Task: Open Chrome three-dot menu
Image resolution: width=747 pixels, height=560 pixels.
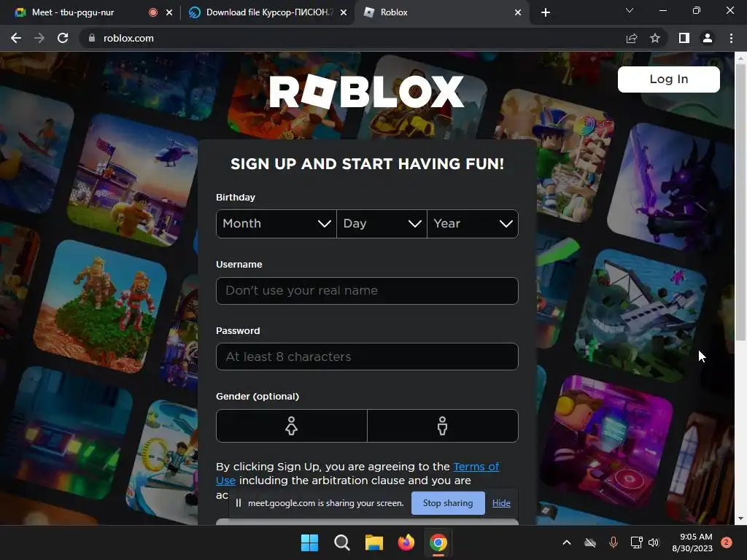Action: (x=731, y=38)
